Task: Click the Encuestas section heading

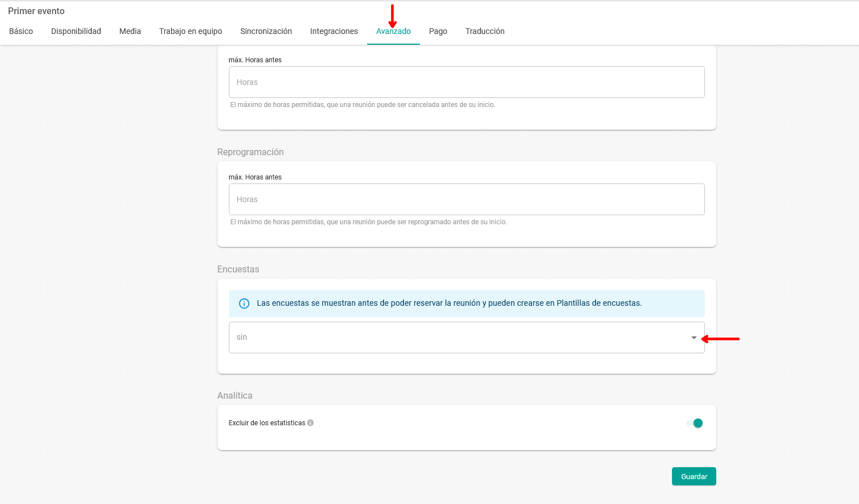Action: [238, 269]
